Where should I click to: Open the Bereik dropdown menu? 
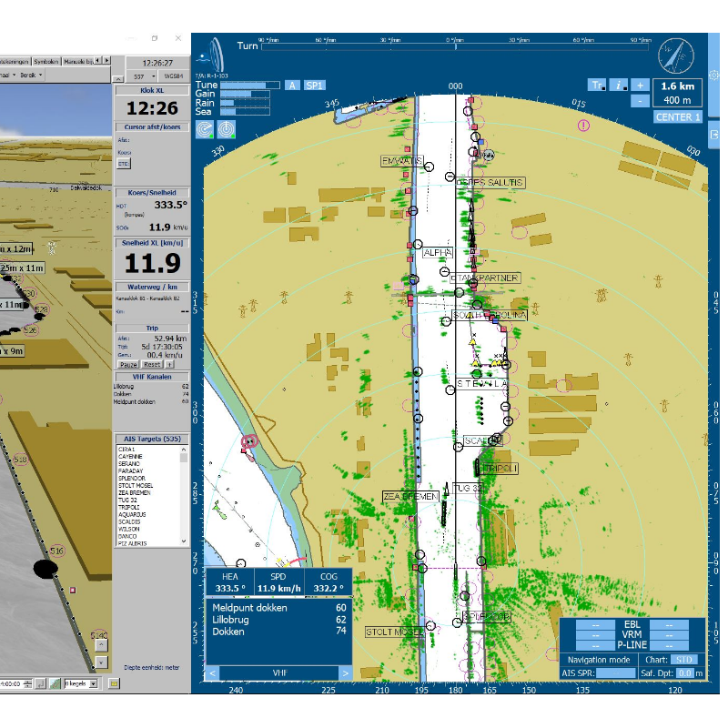click(x=31, y=75)
